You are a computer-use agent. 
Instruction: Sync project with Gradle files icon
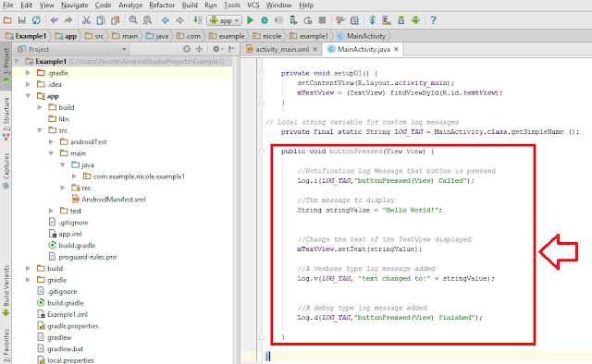(372, 20)
